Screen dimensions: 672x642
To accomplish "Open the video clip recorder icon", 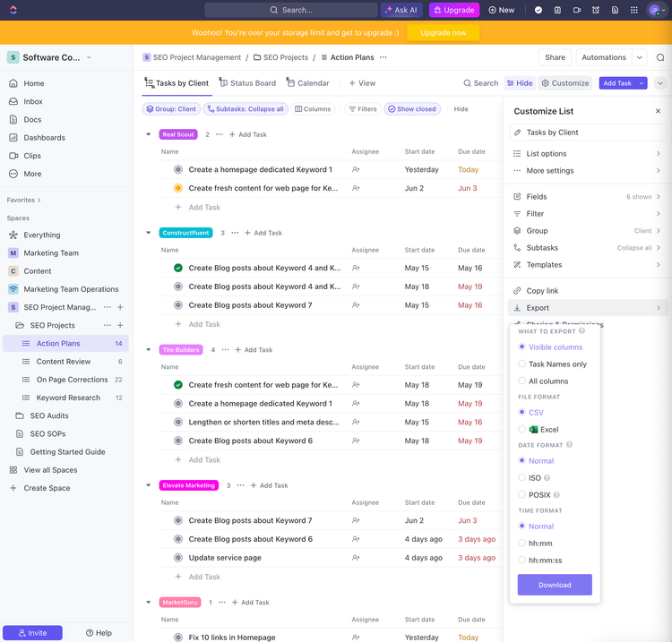I will pos(577,10).
